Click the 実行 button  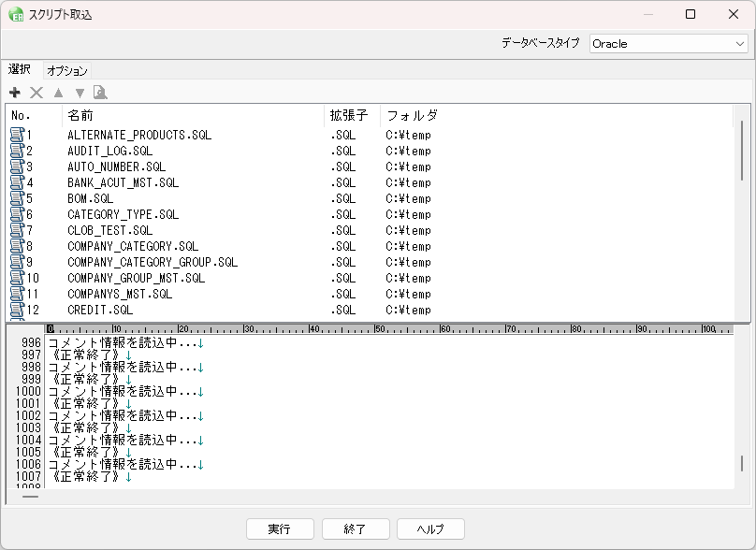(x=280, y=529)
